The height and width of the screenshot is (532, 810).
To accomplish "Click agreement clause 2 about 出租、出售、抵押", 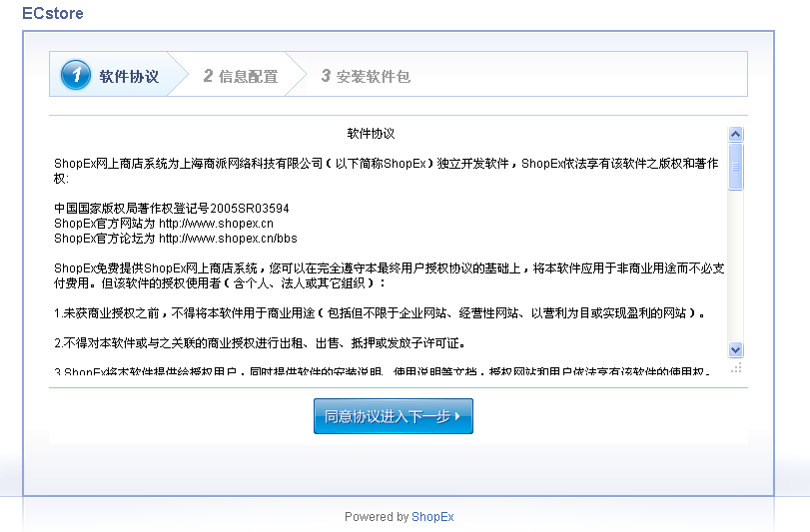I will pyautogui.click(x=260, y=342).
